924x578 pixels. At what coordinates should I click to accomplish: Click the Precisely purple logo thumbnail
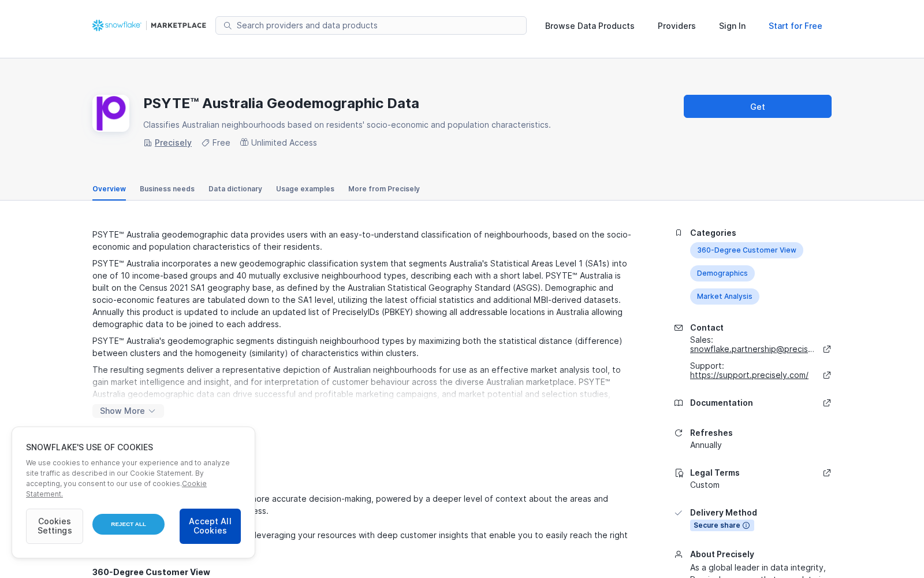pyautogui.click(x=111, y=113)
